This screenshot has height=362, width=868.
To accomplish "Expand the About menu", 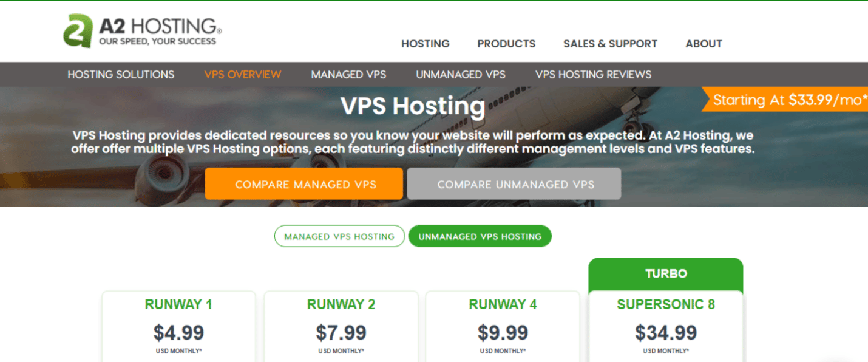I will (704, 44).
